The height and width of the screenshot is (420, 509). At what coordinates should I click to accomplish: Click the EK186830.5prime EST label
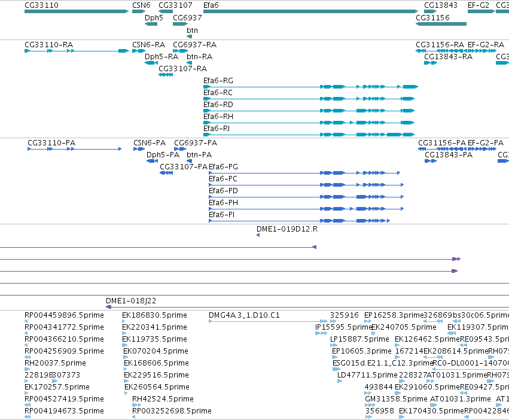coord(154,315)
